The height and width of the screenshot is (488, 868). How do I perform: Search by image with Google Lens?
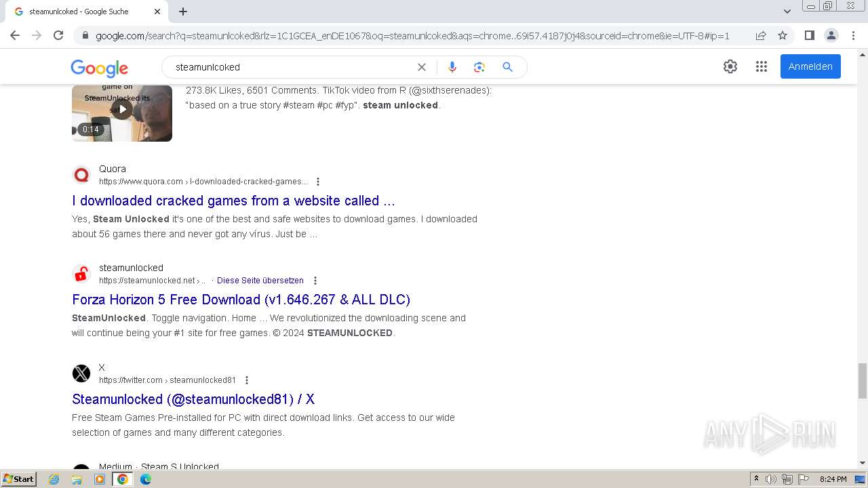(479, 67)
